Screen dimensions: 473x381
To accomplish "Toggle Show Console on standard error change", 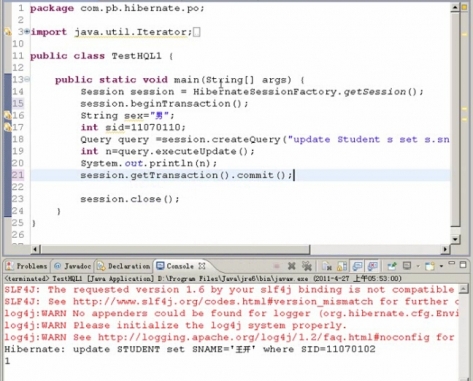I will pyautogui.click(x=372, y=266).
